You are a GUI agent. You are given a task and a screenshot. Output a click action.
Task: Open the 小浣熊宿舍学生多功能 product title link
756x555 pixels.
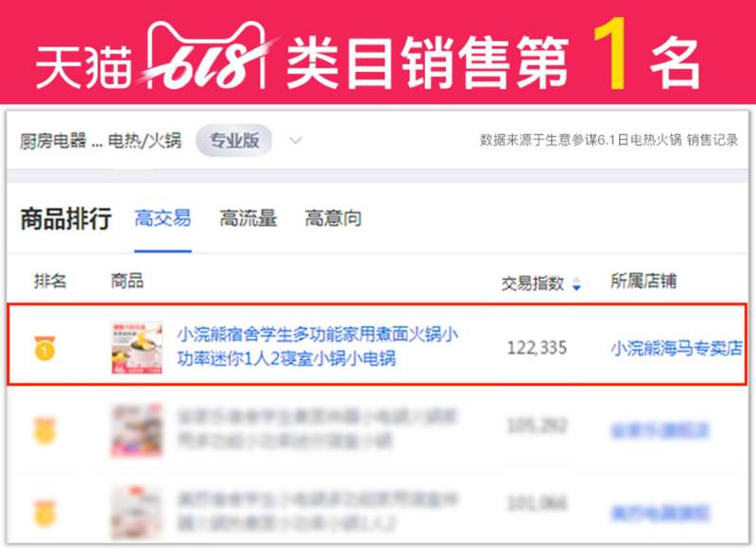318,346
